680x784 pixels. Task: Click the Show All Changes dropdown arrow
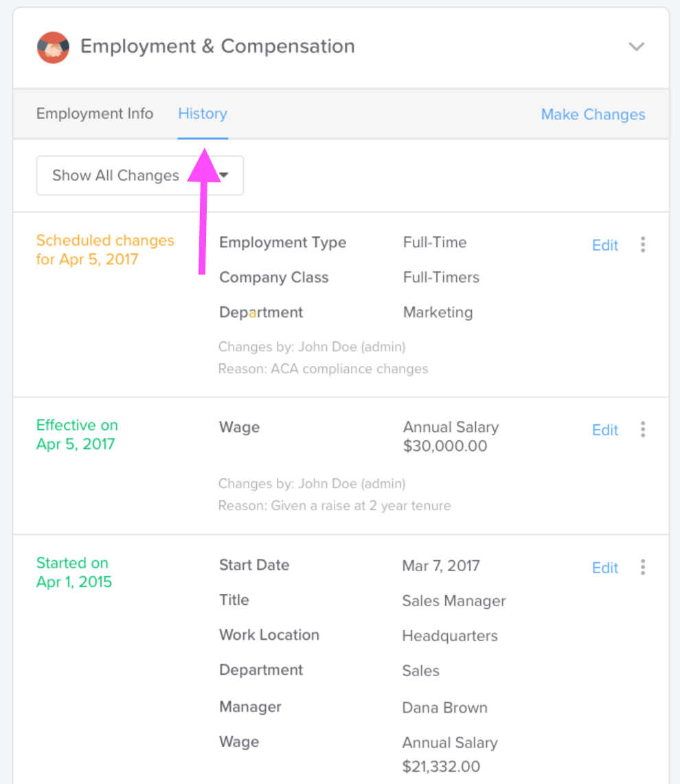[224, 175]
